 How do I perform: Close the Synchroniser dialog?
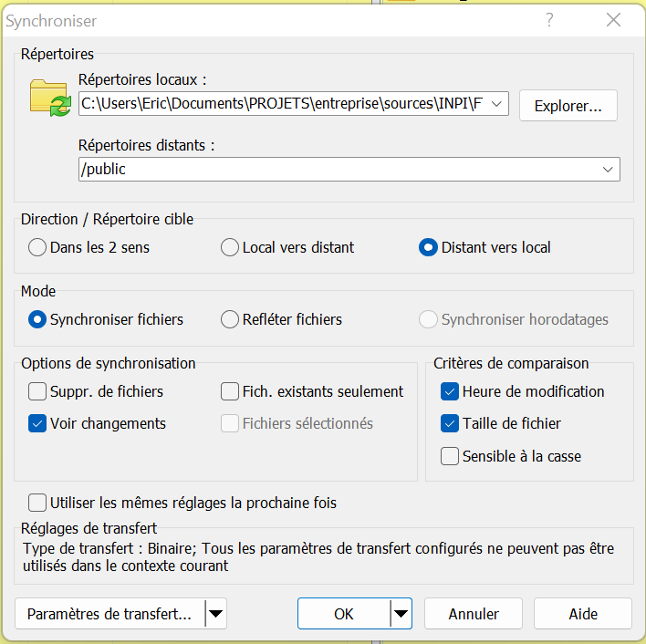point(614,20)
